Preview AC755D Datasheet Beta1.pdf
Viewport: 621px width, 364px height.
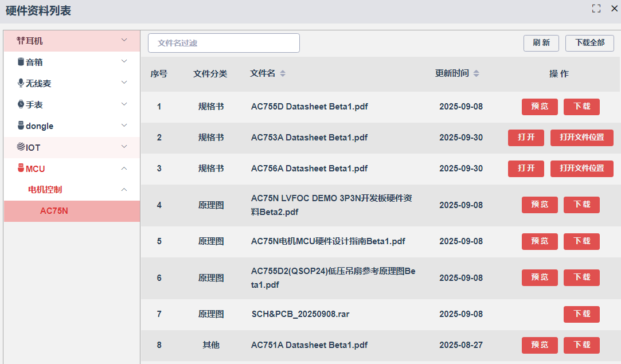pos(540,107)
